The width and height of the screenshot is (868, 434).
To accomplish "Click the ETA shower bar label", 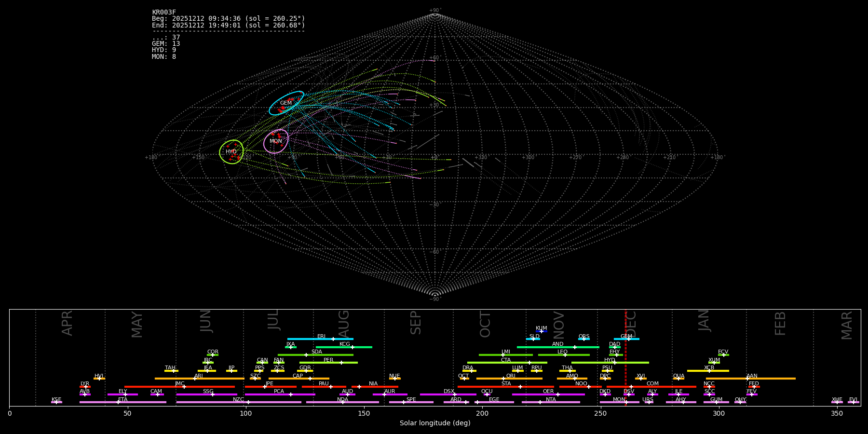I will [x=123, y=400].
